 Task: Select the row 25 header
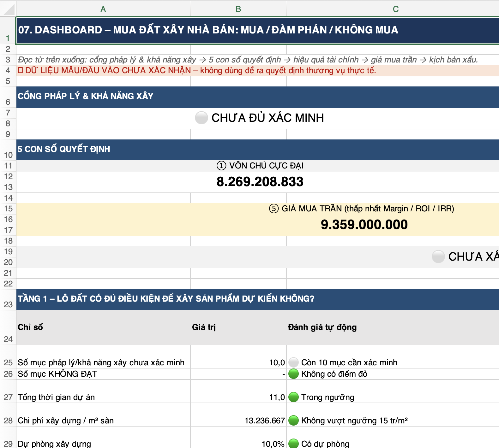point(8,357)
